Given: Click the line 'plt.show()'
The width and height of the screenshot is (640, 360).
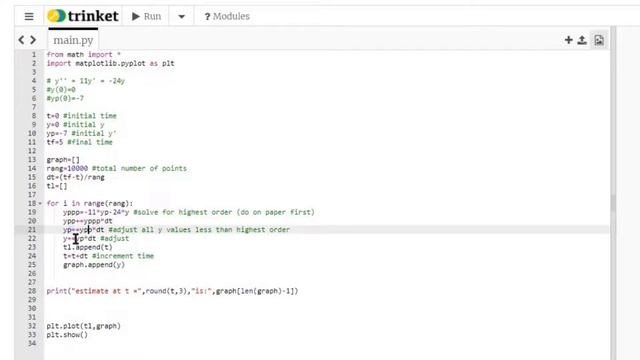Looking at the screenshot, I should point(67,335).
